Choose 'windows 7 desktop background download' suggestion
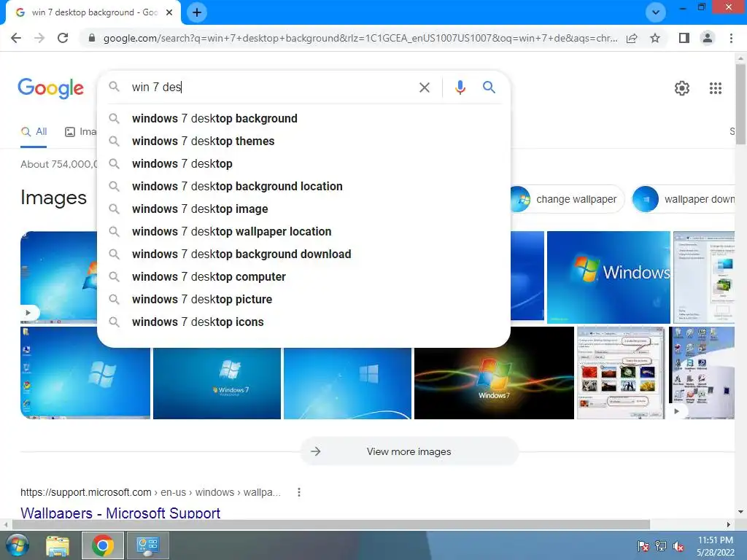Image resolution: width=747 pixels, height=560 pixels. click(303, 254)
